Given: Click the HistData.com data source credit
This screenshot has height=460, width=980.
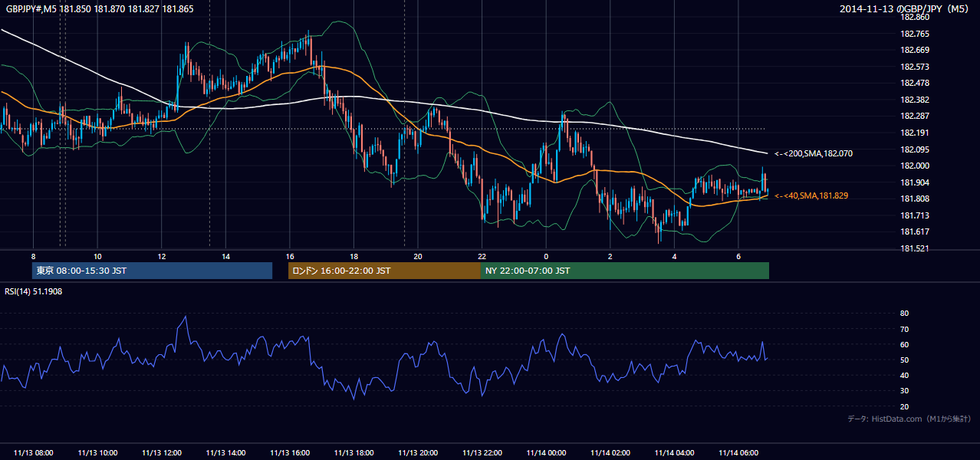Looking at the screenshot, I should coord(909,419).
